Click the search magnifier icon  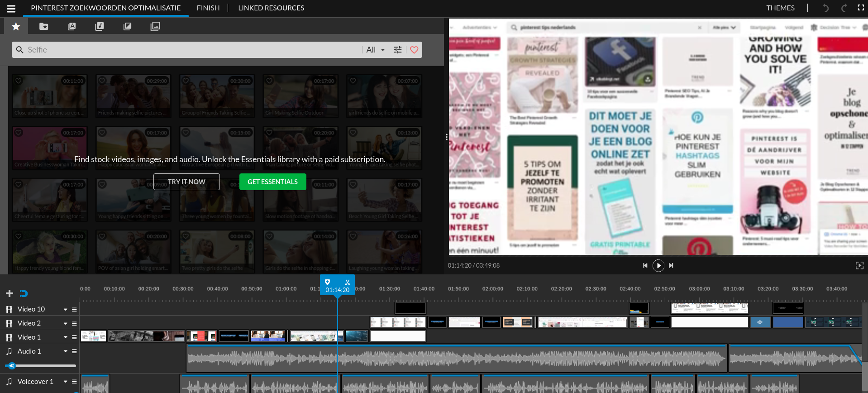[x=19, y=50]
